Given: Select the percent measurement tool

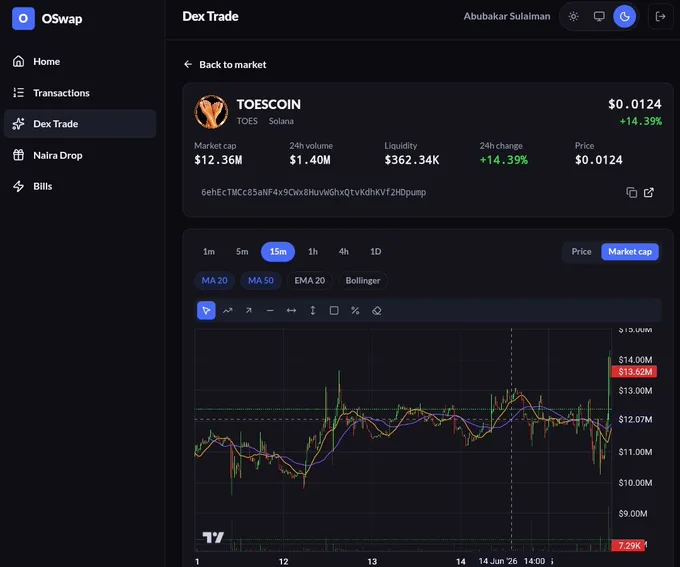Looking at the screenshot, I should (x=355, y=311).
